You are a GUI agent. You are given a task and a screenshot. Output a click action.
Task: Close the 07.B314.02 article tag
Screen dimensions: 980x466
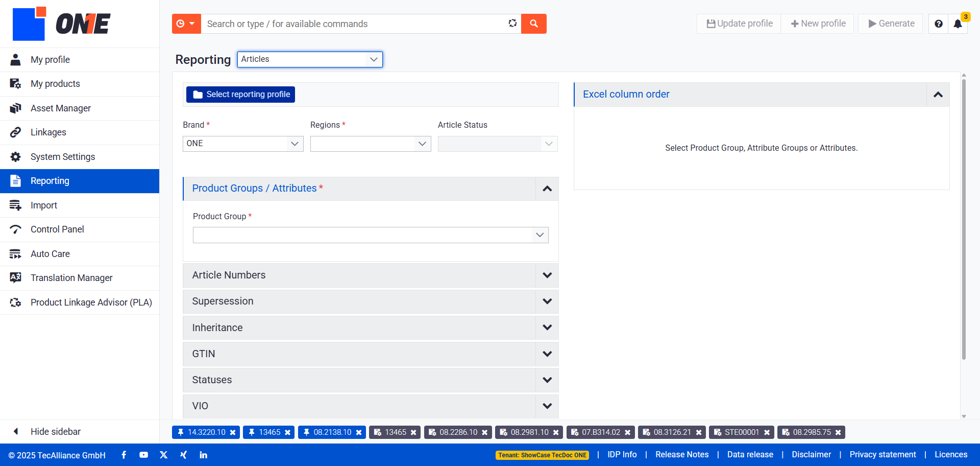pyautogui.click(x=627, y=432)
